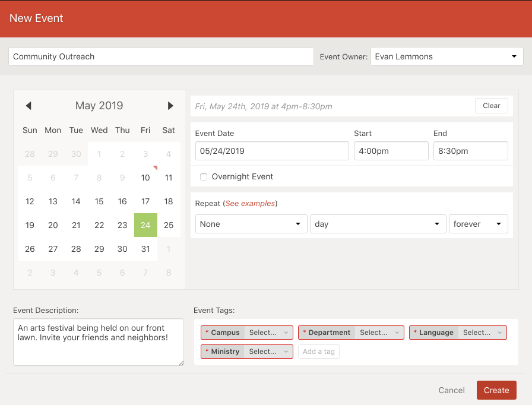
Task: Cancel the new event
Action: [x=451, y=390]
